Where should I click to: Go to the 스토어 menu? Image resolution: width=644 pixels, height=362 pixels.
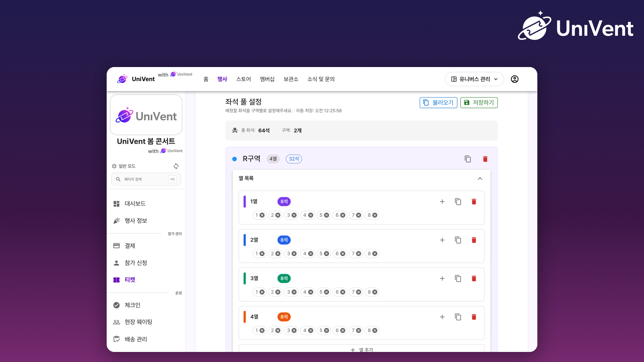tap(244, 79)
